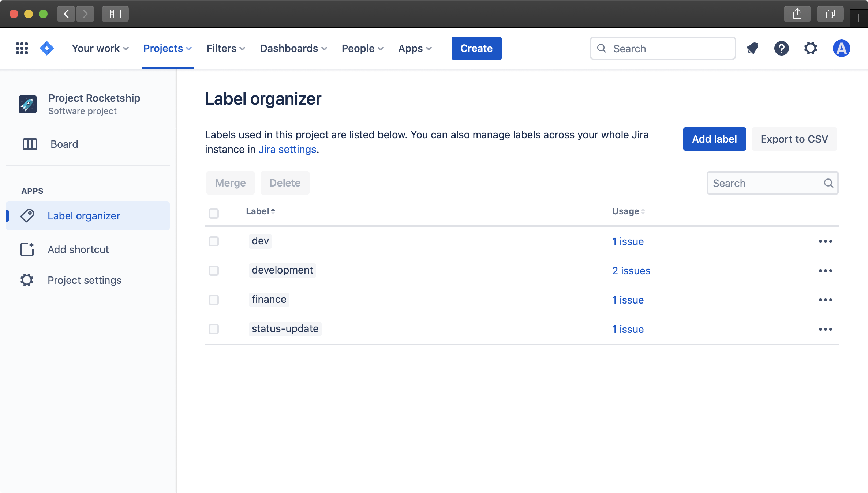Click the help question mark icon
Screen dimensions: 868x493
(782, 48)
